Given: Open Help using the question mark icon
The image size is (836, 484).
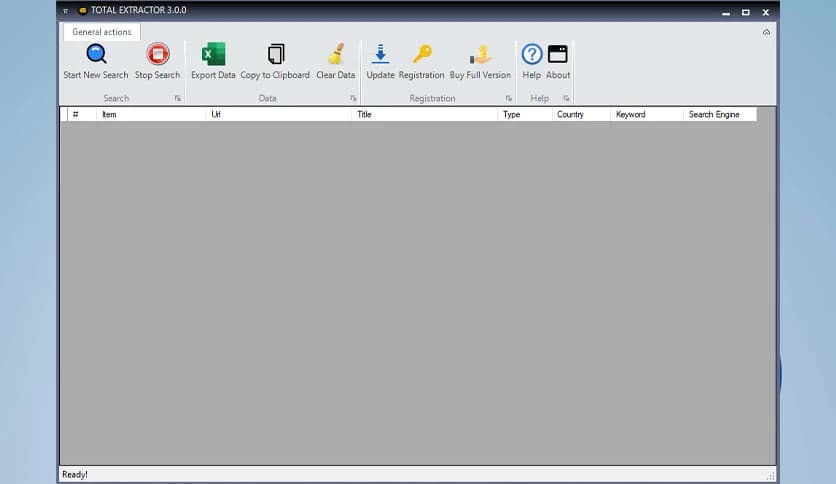Looking at the screenshot, I should 532,54.
